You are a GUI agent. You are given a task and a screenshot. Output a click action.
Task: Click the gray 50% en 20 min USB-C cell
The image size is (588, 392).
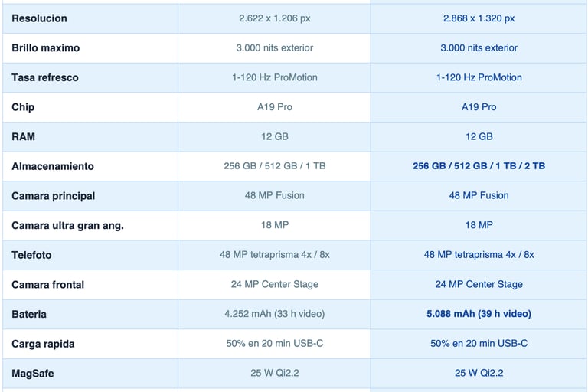coord(275,344)
